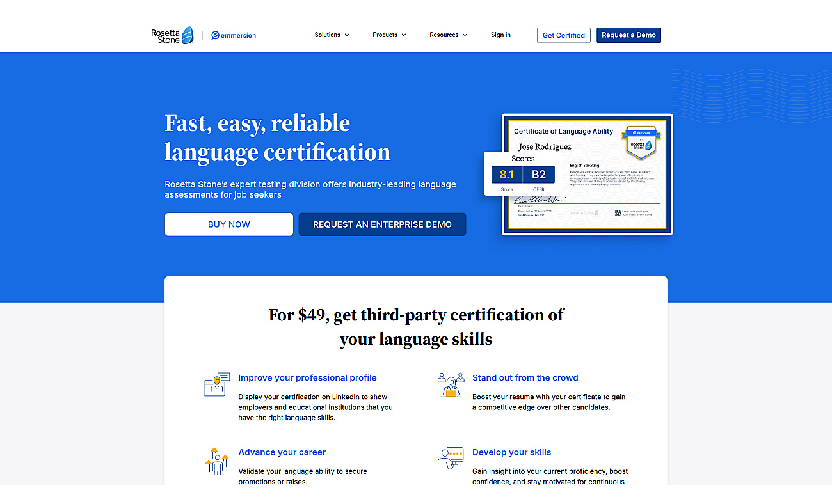Viewport: 832px width, 504px height.
Task: Click Advance your career heading
Action: point(282,452)
